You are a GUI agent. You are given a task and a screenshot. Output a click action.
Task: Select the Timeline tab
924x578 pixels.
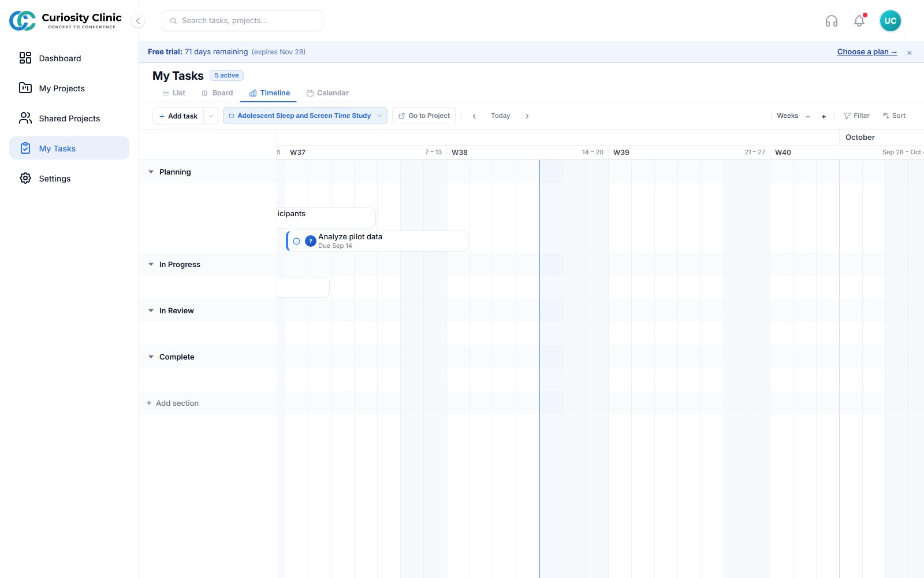pyautogui.click(x=270, y=93)
